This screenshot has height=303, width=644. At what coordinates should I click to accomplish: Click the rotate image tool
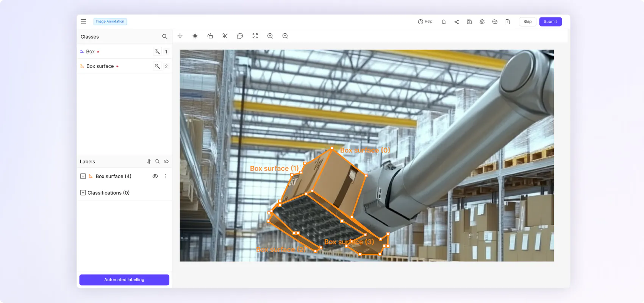pos(210,36)
